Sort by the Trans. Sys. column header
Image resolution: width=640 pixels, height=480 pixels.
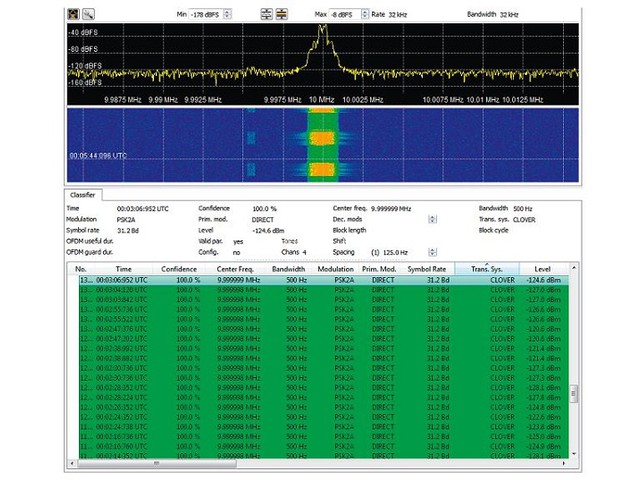(487, 269)
